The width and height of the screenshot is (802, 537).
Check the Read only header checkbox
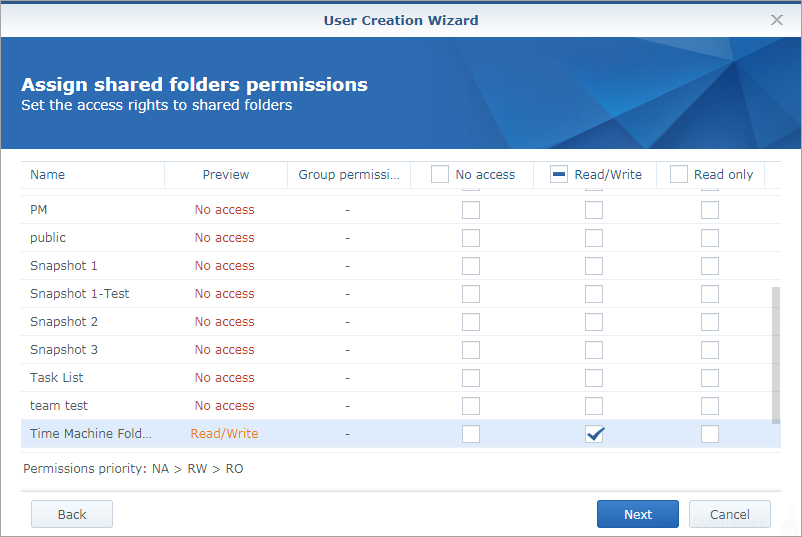[x=678, y=174]
